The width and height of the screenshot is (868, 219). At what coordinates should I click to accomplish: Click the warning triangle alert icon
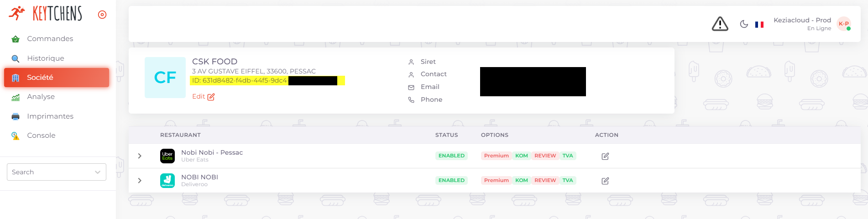pos(720,24)
